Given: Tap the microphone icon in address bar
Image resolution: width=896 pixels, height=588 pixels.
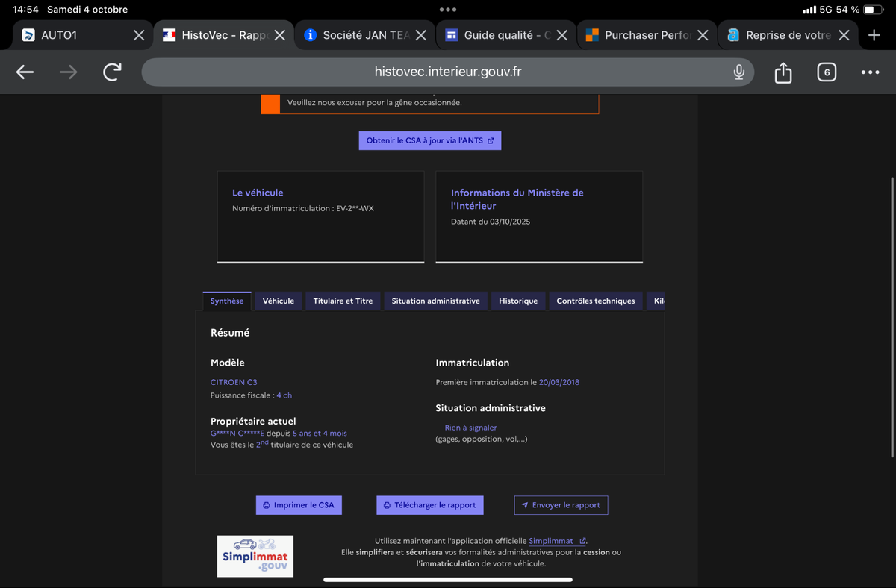Looking at the screenshot, I should 738,72.
